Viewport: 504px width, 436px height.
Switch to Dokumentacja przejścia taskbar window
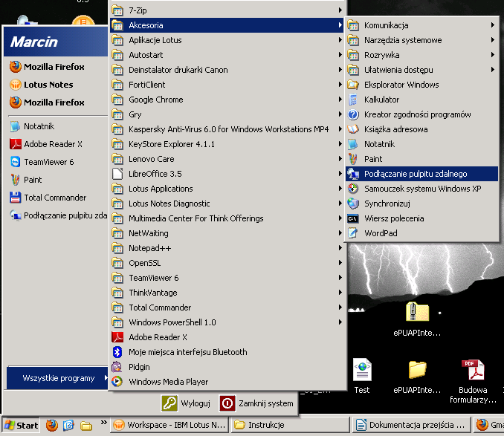click(x=411, y=425)
